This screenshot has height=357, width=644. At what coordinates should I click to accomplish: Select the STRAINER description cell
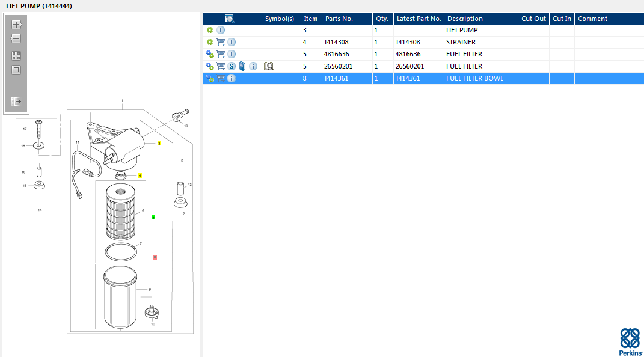(481, 42)
